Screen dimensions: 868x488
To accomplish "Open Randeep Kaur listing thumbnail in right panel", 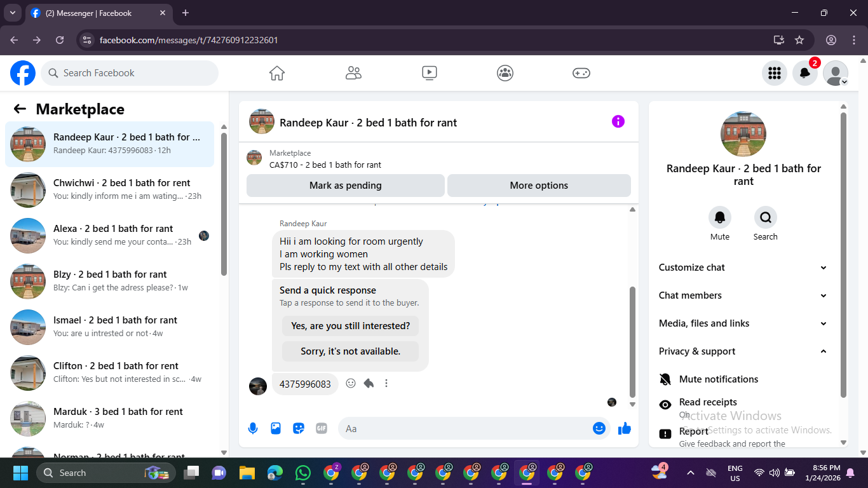I will coord(743,134).
